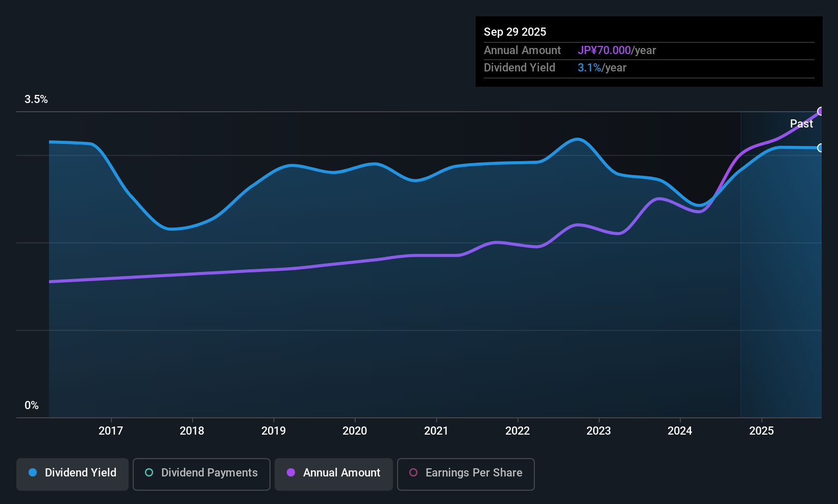Viewport: 838px width, 504px height.
Task: Click the 2019 x-axis label
Action: tap(274, 431)
